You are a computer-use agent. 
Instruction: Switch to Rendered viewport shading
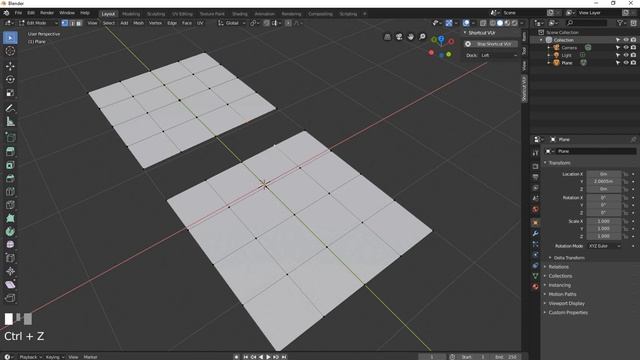514,23
